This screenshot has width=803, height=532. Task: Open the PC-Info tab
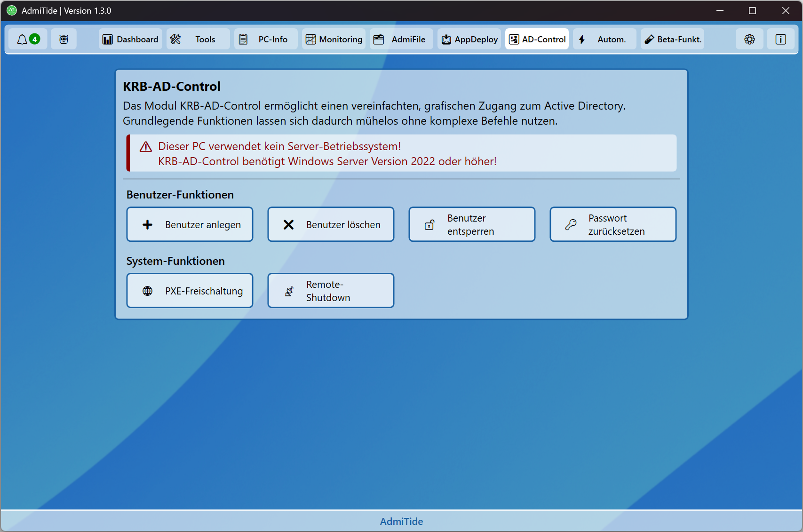click(x=266, y=39)
